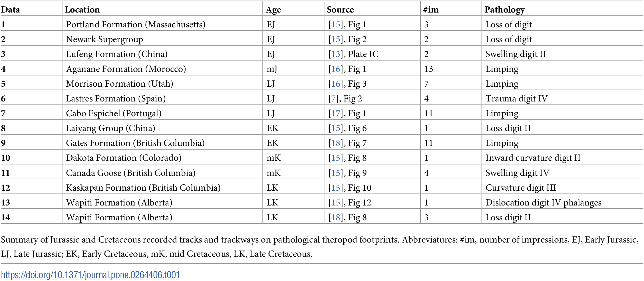This screenshot has width=644, height=281.
Task: Open citation [15] for Newark Supergroup
Action: 335,39
